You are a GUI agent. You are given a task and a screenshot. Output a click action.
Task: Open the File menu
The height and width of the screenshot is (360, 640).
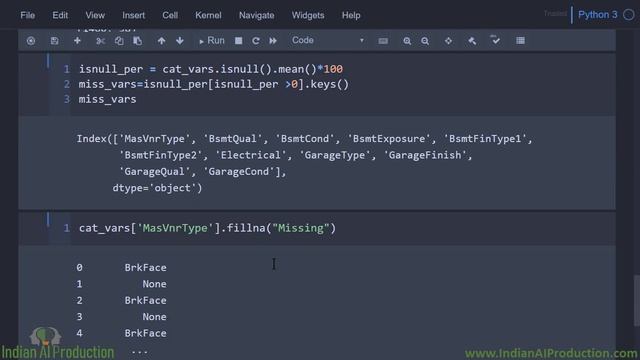pyautogui.click(x=27, y=16)
